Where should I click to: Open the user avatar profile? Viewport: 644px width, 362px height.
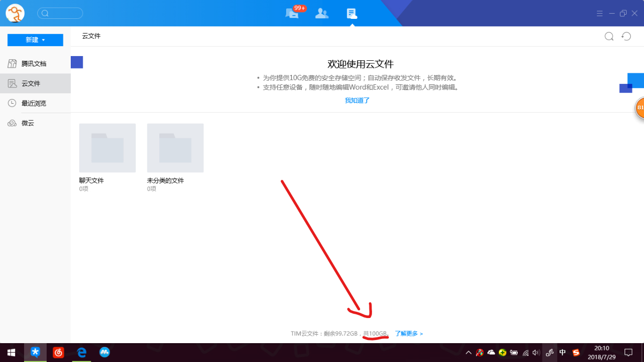(15, 13)
